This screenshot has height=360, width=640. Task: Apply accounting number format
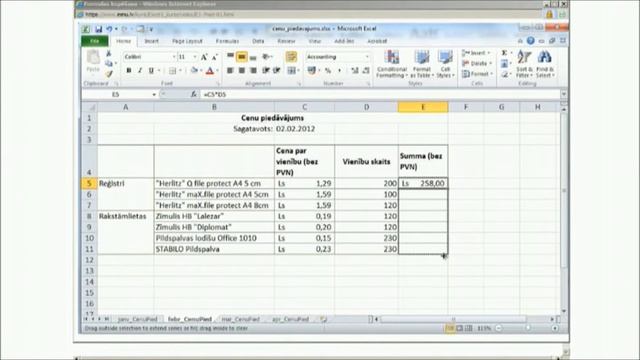point(312,71)
